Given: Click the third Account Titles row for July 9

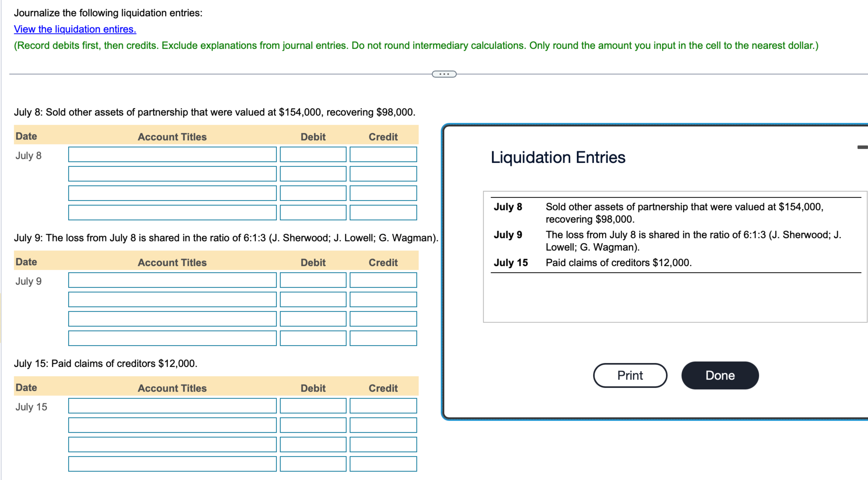Looking at the screenshot, I should [172, 318].
